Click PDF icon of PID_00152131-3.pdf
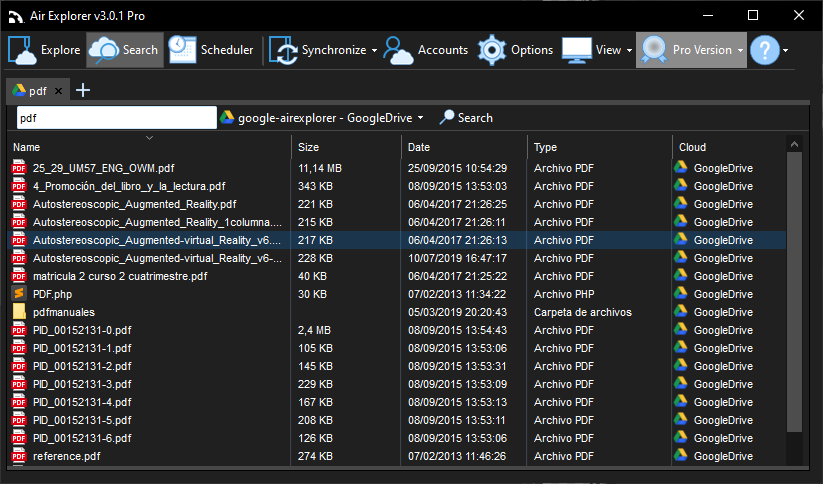 pos(19,384)
